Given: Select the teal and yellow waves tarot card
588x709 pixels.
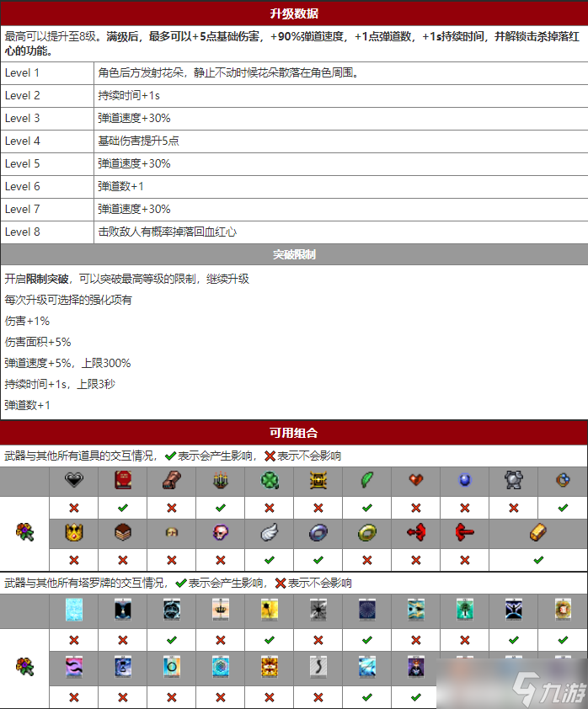Looking at the screenshot, I should [x=416, y=610].
